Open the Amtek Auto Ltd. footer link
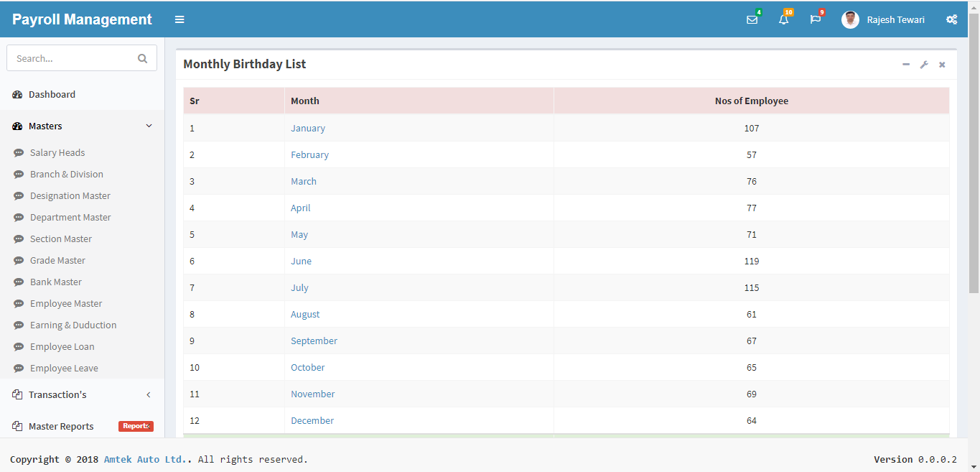 tap(144, 459)
